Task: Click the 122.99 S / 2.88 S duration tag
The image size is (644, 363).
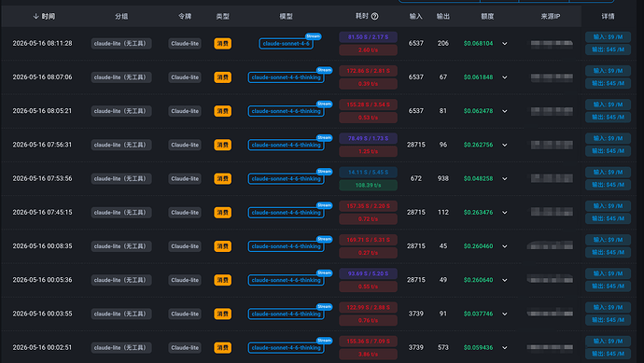Action: tap(368, 307)
